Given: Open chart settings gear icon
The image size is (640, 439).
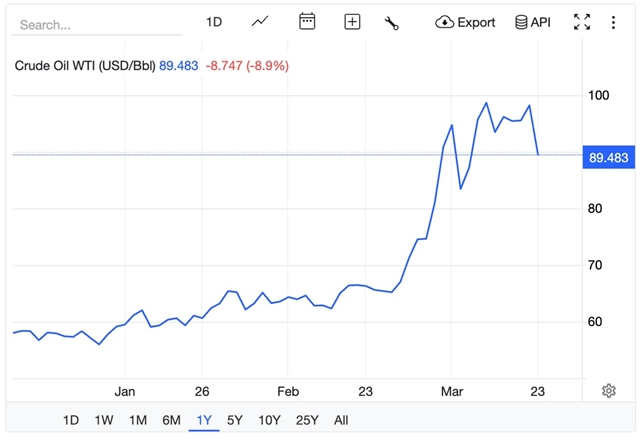Looking at the screenshot, I should tap(608, 390).
